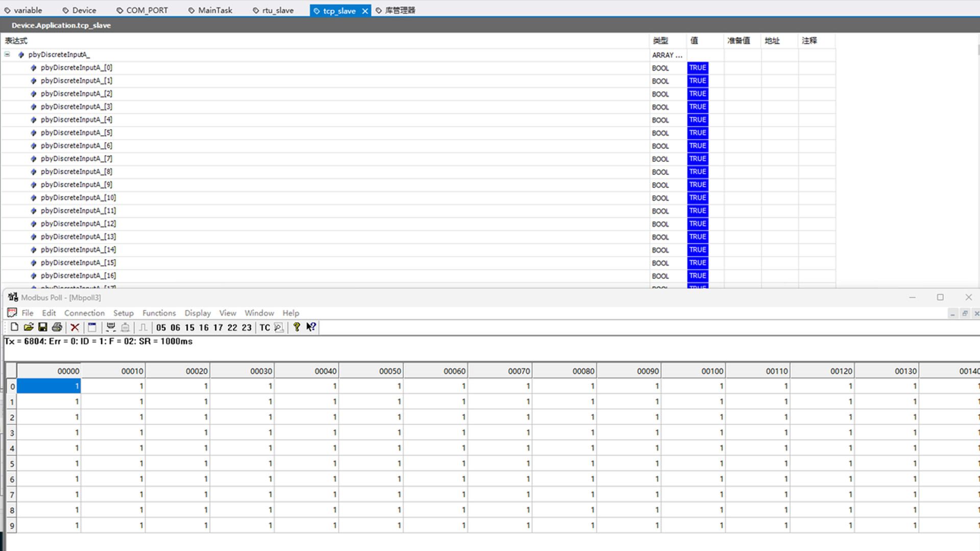Open function 16 write registers button
Image resolution: width=980 pixels, height=551 pixels.
pyautogui.click(x=204, y=328)
